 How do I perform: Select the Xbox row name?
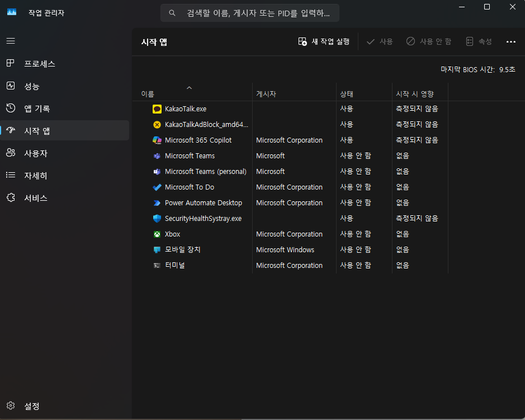point(172,234)
